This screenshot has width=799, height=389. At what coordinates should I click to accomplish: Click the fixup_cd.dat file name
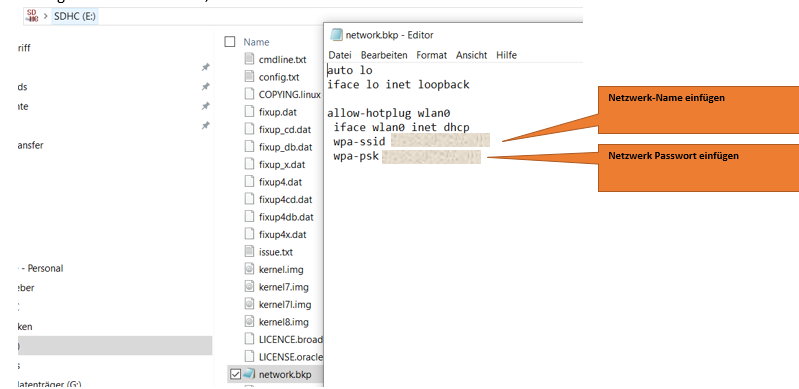coord(285,130)
